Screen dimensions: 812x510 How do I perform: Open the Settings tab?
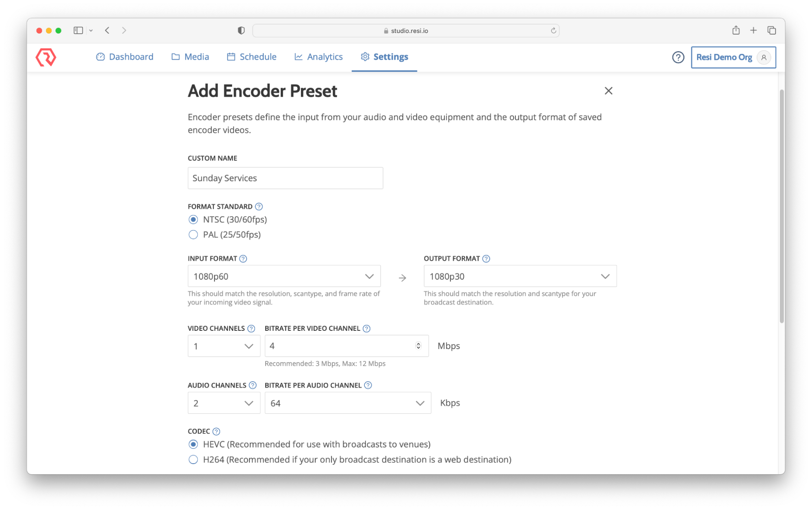click(x=384, y=57)
